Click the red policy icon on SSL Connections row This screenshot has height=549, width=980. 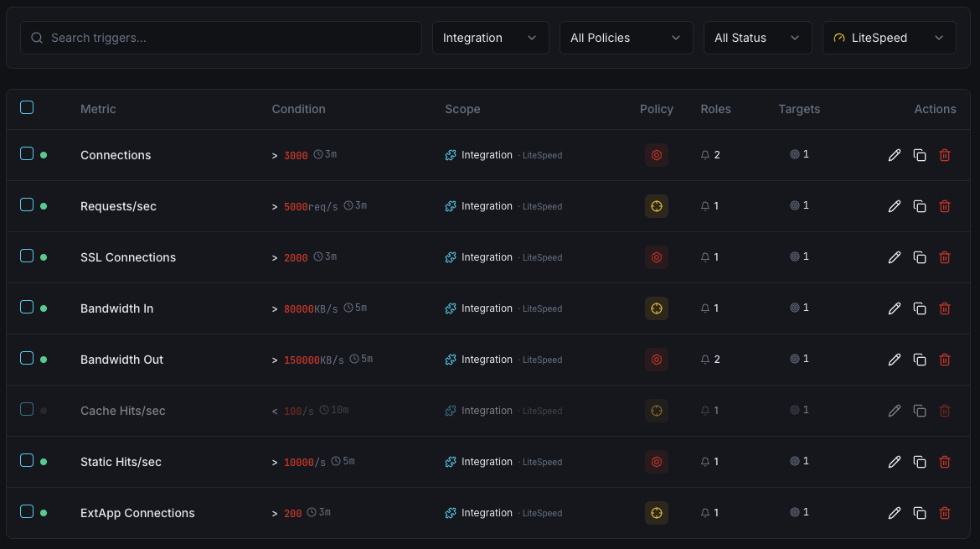[x=656, y=256]
